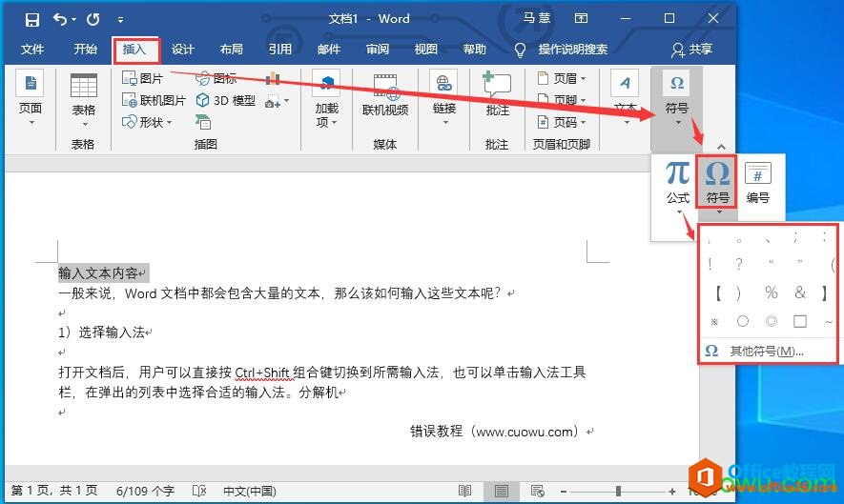
Task: Collapse the ribbon with the caret arrow
Action: click(721, 147)
